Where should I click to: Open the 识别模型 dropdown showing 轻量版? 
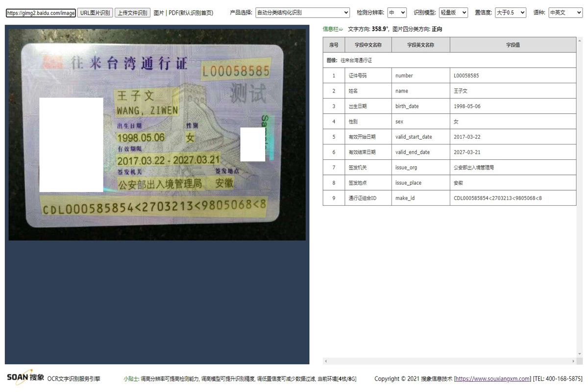[x=453, y=12]
